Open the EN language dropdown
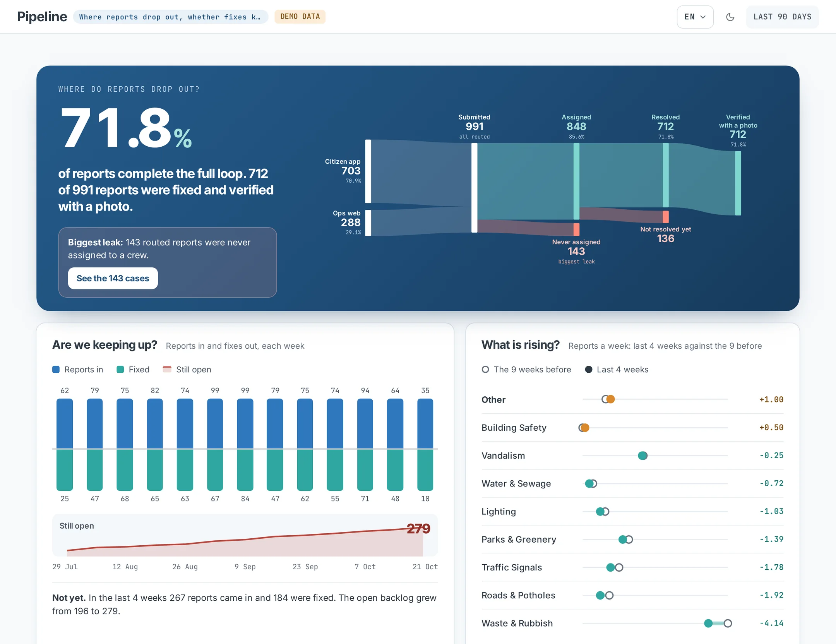The width and height of the screenshot is (836, 644). click(695, 17)
